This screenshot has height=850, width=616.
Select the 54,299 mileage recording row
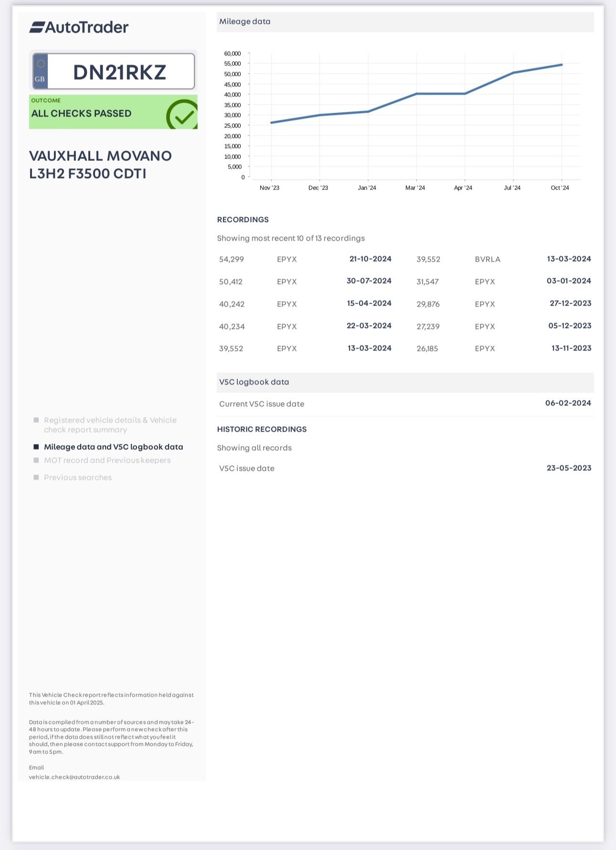(305, 259)
